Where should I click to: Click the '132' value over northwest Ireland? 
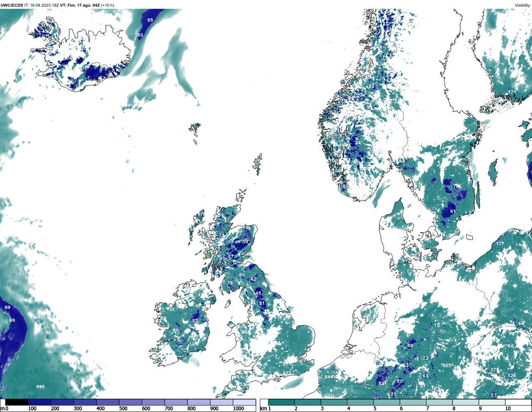[x=170, y=309]
